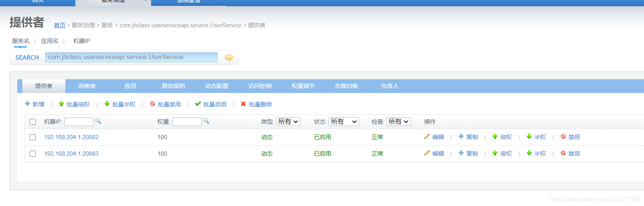Click the yellow search arrow icon
Viewport: 644px width, 206px height.
click(x=230, y=58)
